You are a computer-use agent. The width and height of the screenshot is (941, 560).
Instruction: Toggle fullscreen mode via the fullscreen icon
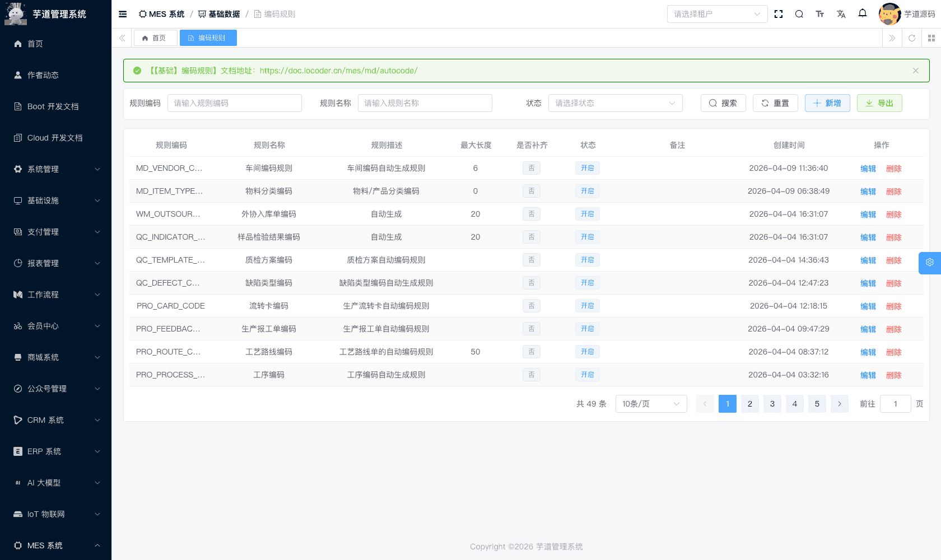coord(779,14)
